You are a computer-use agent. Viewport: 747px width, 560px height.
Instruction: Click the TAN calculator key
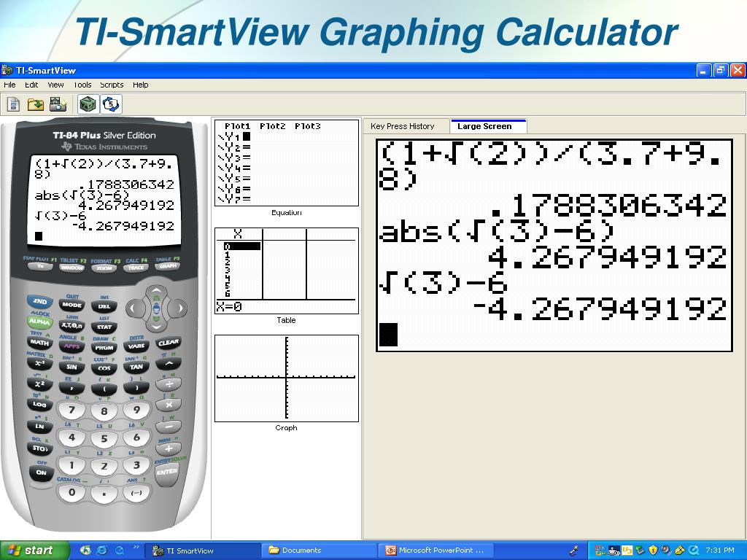pyautogui.click(x=136, y=367)
